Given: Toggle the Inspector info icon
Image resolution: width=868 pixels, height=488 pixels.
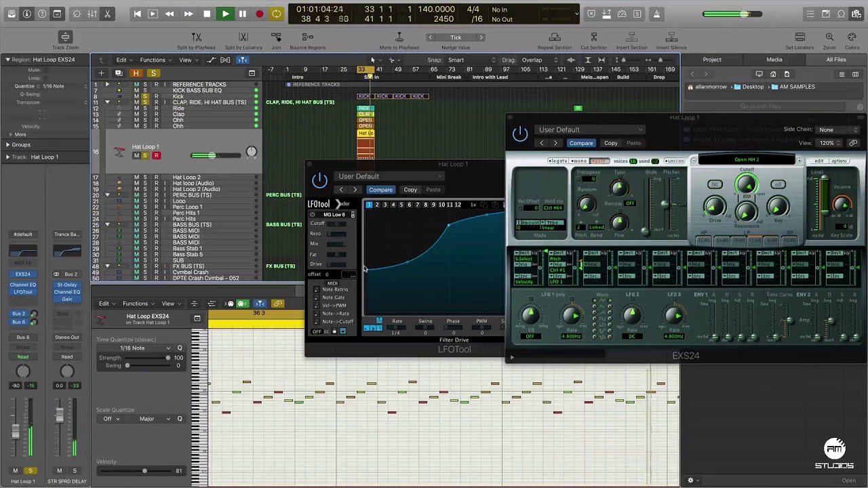Looking at the screenshot, I should coord(27,14).
